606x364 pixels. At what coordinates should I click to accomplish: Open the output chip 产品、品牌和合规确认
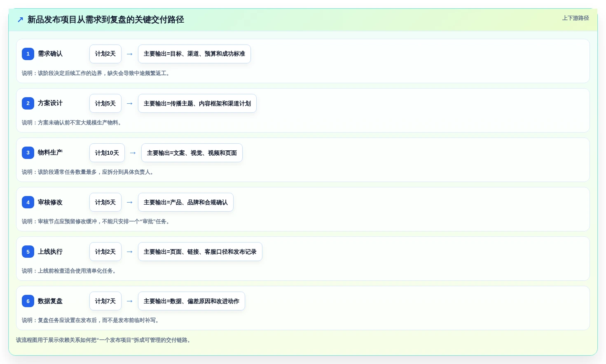coord(186,202)
